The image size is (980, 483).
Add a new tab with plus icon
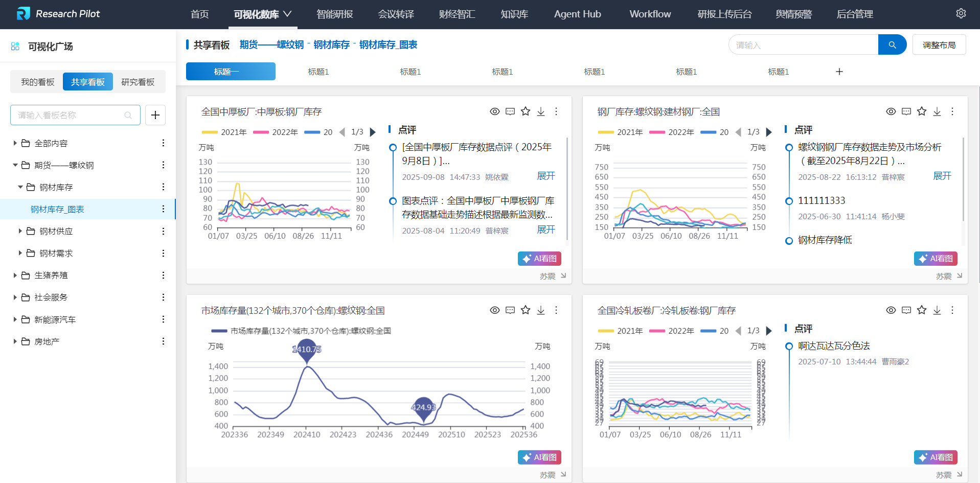coord(839,72)
